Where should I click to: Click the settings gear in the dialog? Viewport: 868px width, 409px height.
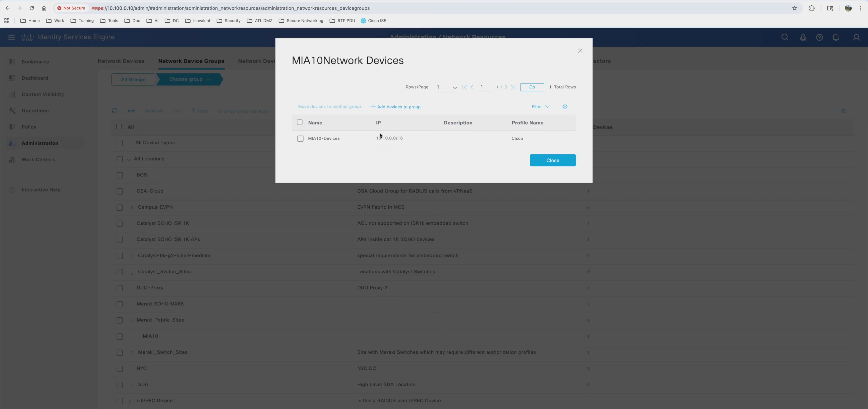coord(565,107)
